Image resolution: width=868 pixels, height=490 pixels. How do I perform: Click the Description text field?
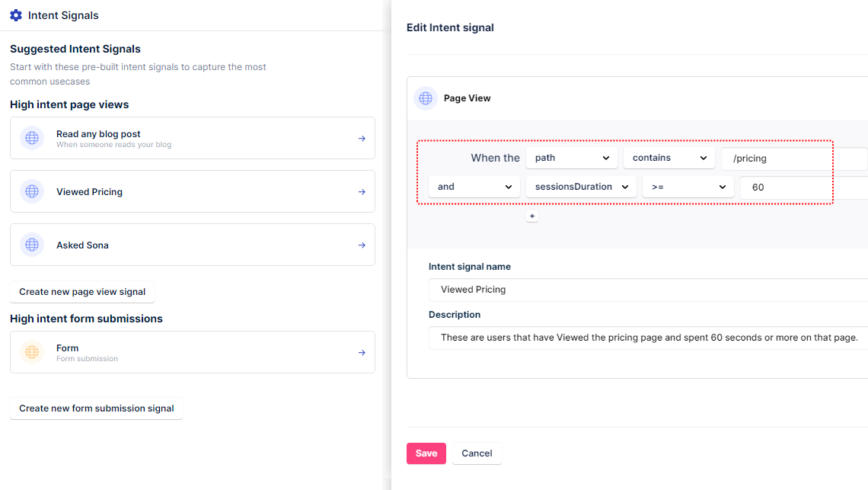648,338
